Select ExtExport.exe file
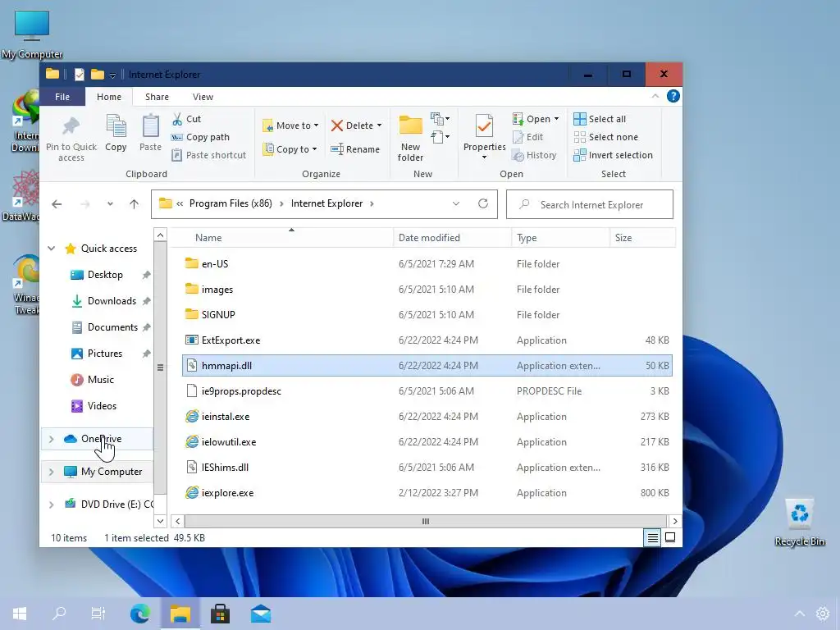 click(x=427, y=340)
